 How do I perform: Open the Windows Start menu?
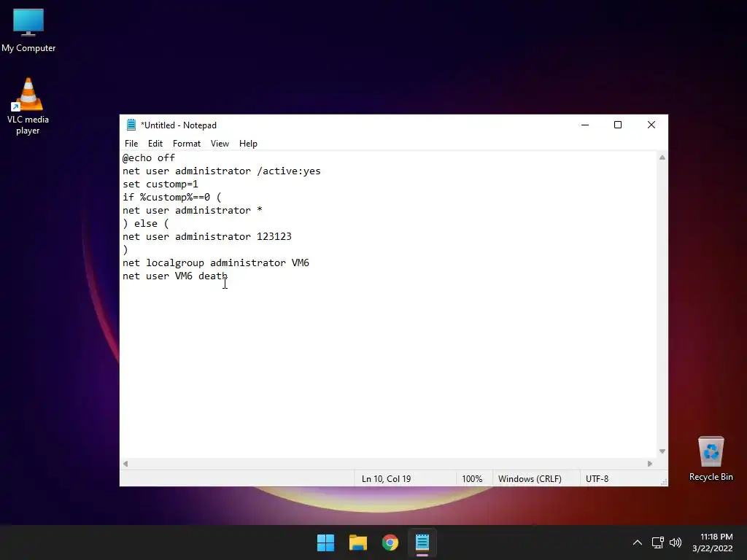pos(326,542)
